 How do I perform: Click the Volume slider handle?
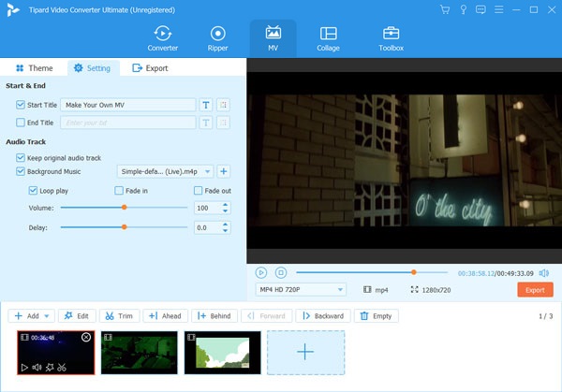pyautogui.click(x=124, y=208)
